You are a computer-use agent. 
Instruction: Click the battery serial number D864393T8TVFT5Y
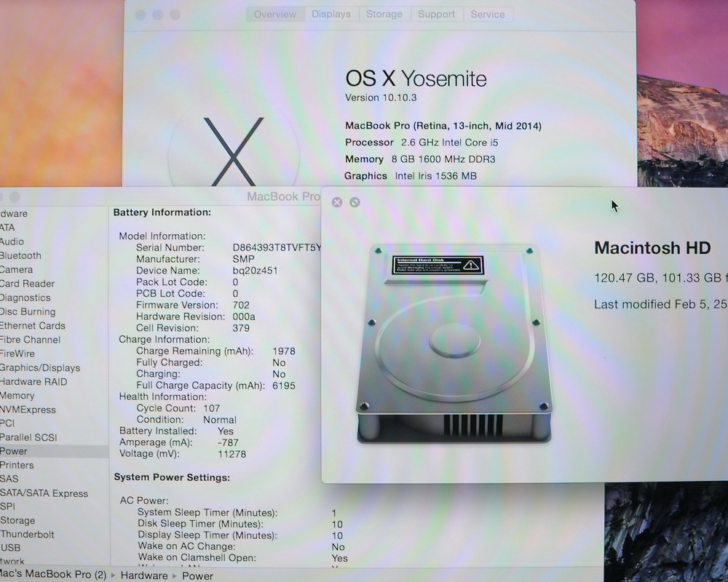coord(277,247)
